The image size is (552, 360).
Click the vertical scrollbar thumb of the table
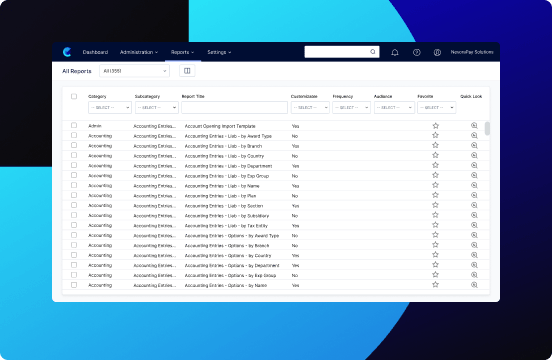[487, 128]
